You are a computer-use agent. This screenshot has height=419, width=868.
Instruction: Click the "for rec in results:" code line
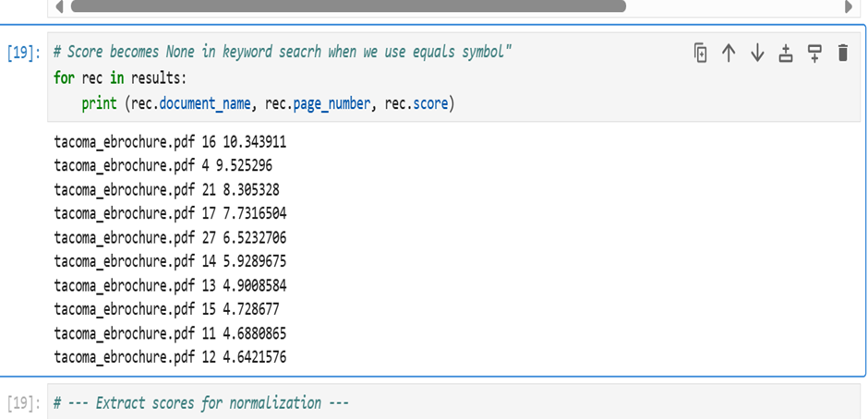click(x=121, y=78)
